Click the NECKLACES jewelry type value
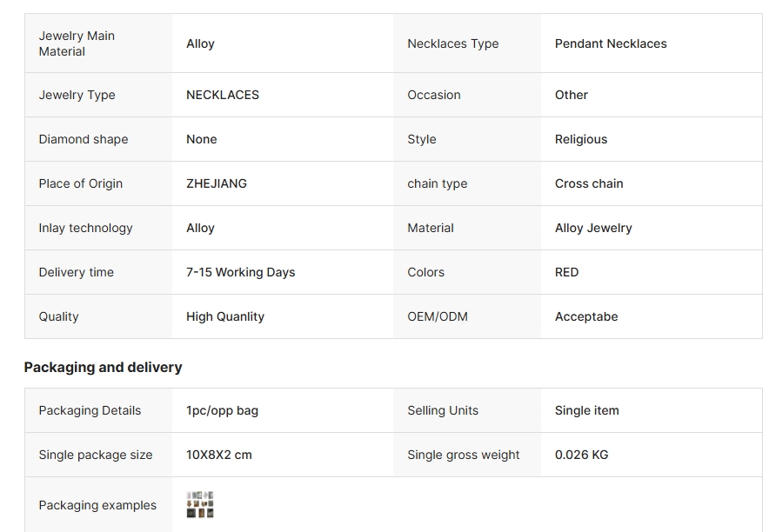 [223, 95]
